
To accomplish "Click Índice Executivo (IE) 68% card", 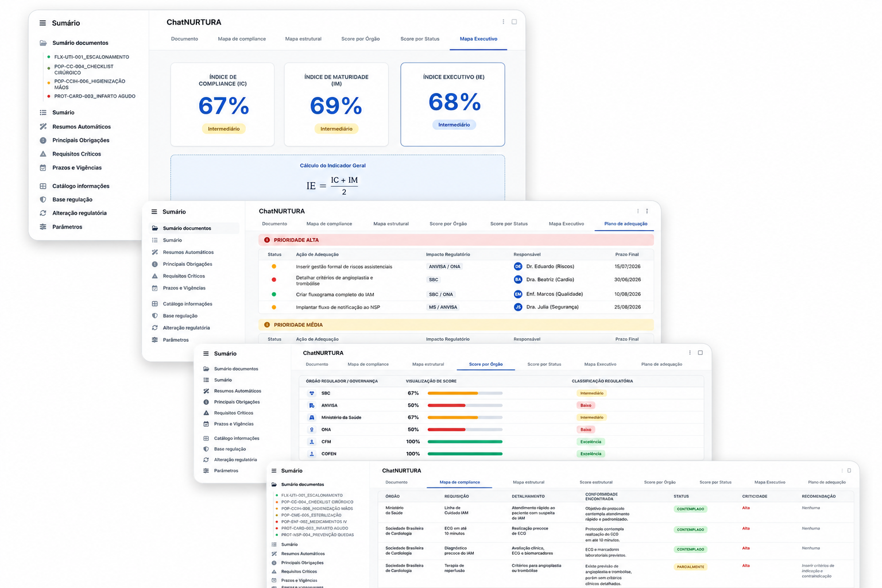I will tap(452, 105).
